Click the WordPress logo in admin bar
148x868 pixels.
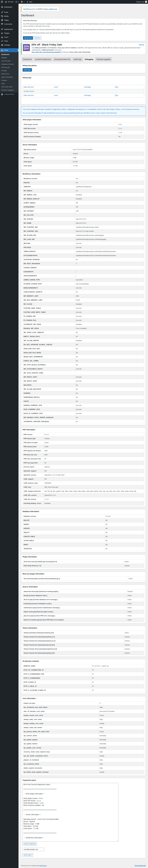pyautogui.click(x=2, y=2)
